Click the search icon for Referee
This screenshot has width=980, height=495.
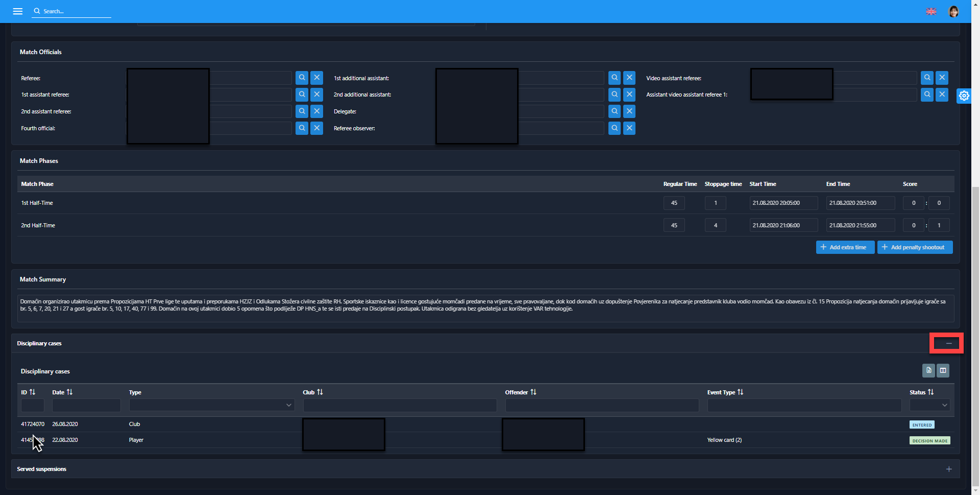click(x=302, y=78)
